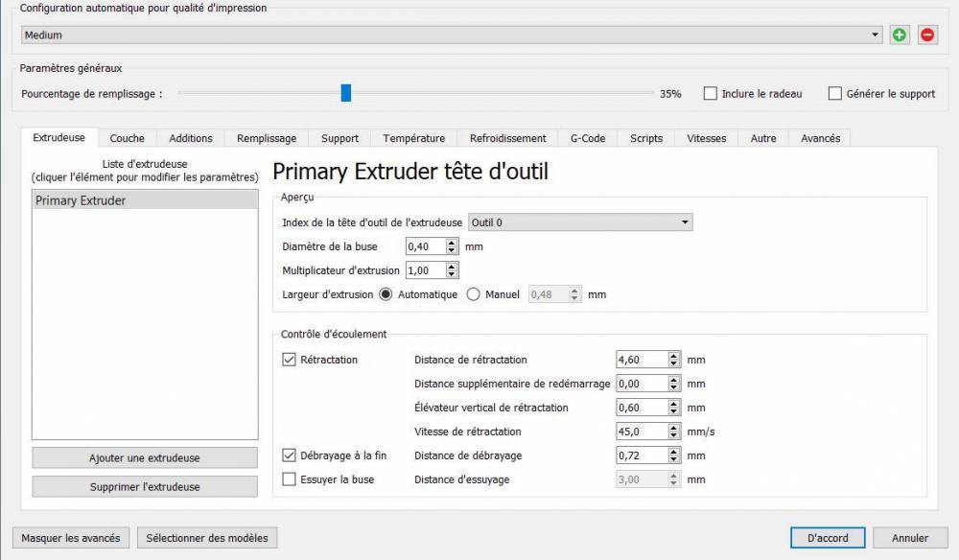Enable Générer le support checkbox
The height and width of the screenshot is (560, 959).
coord(835,94)
